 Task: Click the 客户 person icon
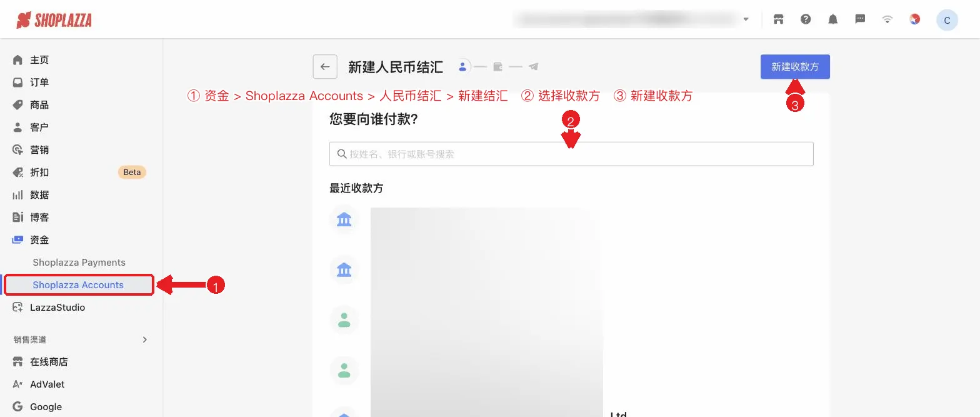(17, 128)
